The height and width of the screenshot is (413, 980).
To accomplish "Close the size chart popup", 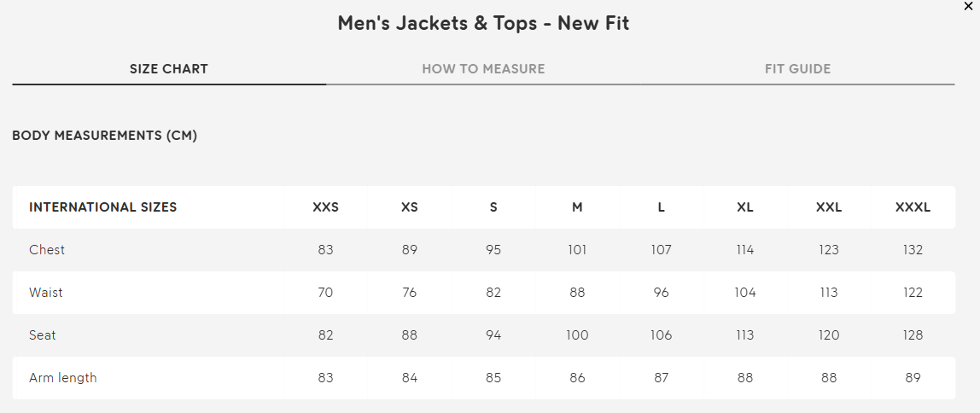I will click(967, 6).
